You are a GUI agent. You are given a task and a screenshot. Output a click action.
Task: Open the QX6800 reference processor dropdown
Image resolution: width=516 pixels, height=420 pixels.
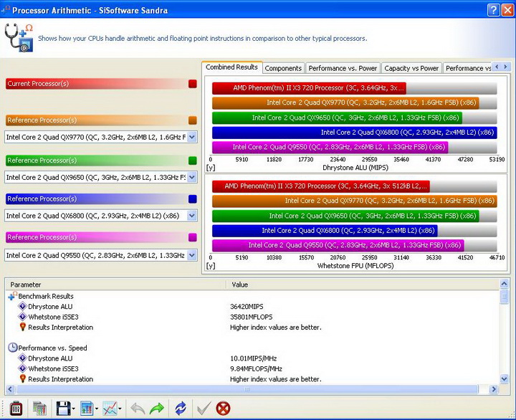(192, 216)
